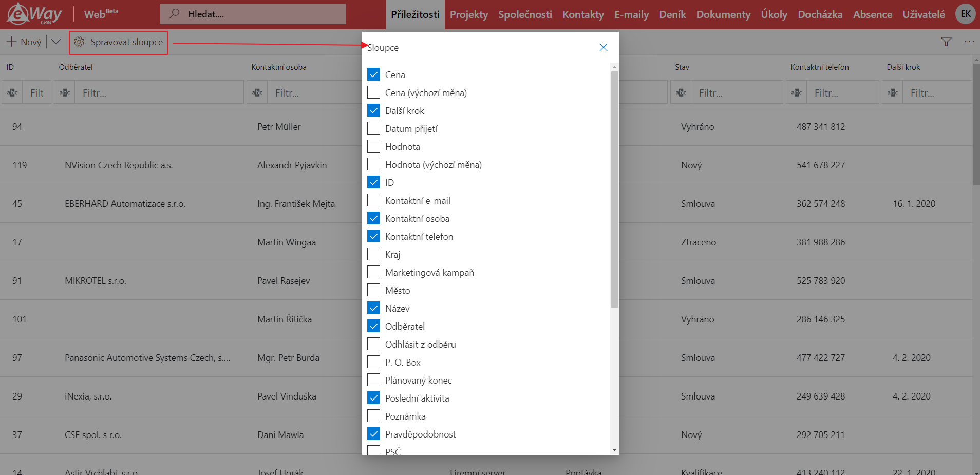Sort by Kontaktní telefon column header

820,67
